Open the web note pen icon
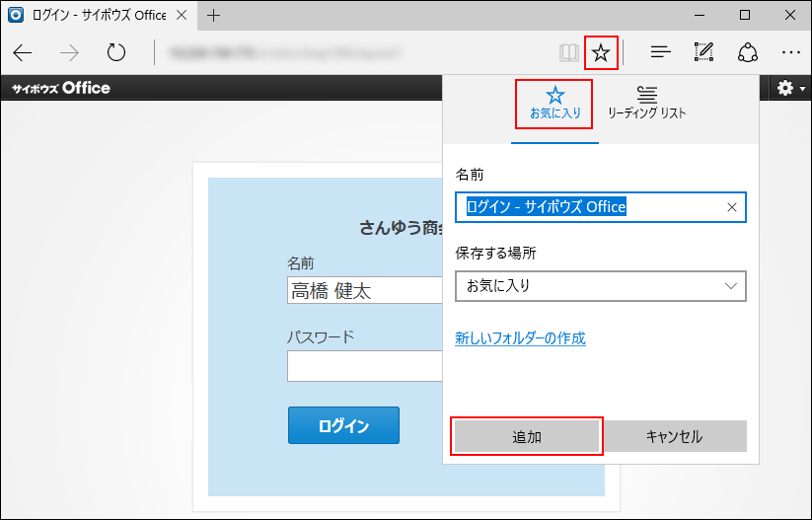Image resolution: width=812 pixels, height=520 pixels. (703, 52)
